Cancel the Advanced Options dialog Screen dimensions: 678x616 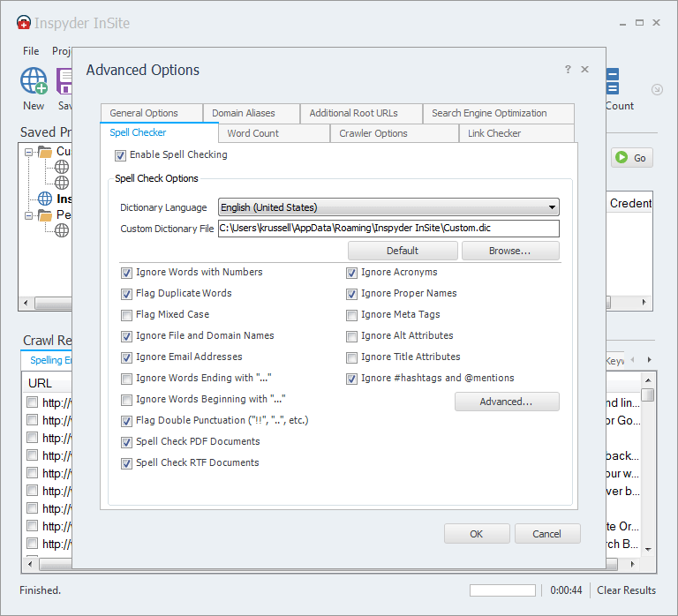[x=547, y=534]
